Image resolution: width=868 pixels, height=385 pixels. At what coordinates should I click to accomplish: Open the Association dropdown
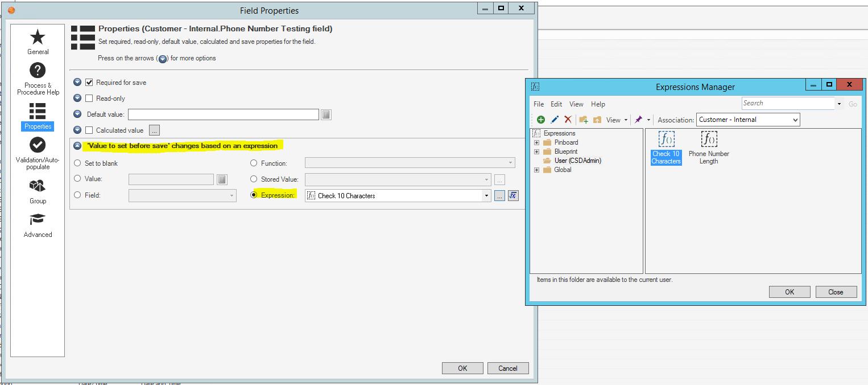pyautogui.click(x=795, y=120)
